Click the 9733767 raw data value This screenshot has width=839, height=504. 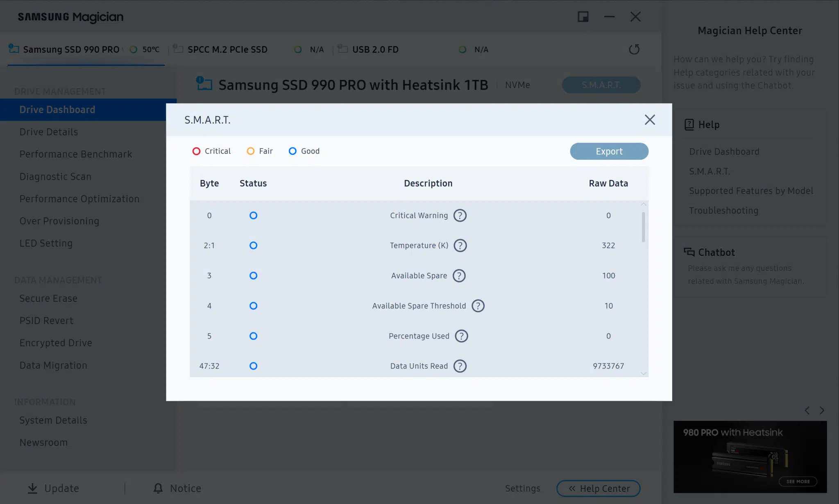click(x=608, y=366)
